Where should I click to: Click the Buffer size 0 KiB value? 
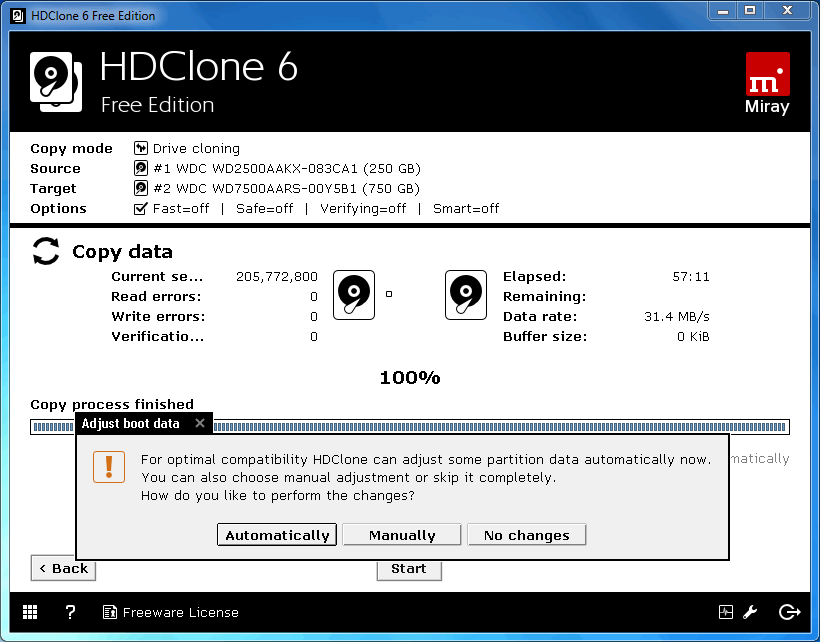(x=693, y=336)
